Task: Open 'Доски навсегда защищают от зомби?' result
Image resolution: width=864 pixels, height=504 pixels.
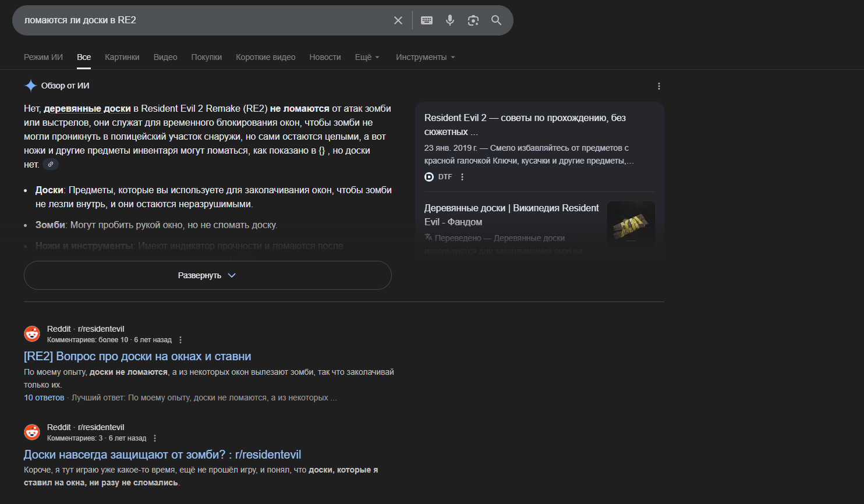Action: click(x=162, y=455)
